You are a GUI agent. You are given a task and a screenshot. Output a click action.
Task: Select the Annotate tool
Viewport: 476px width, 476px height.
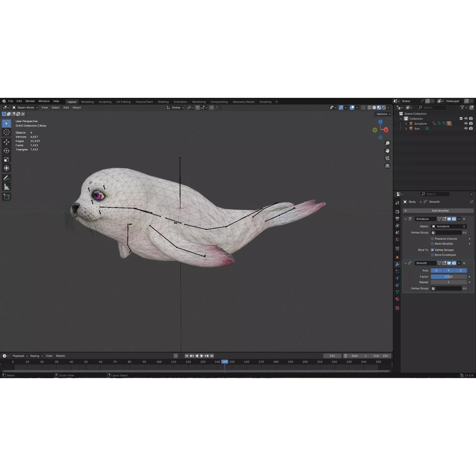(x=6, y=178)
